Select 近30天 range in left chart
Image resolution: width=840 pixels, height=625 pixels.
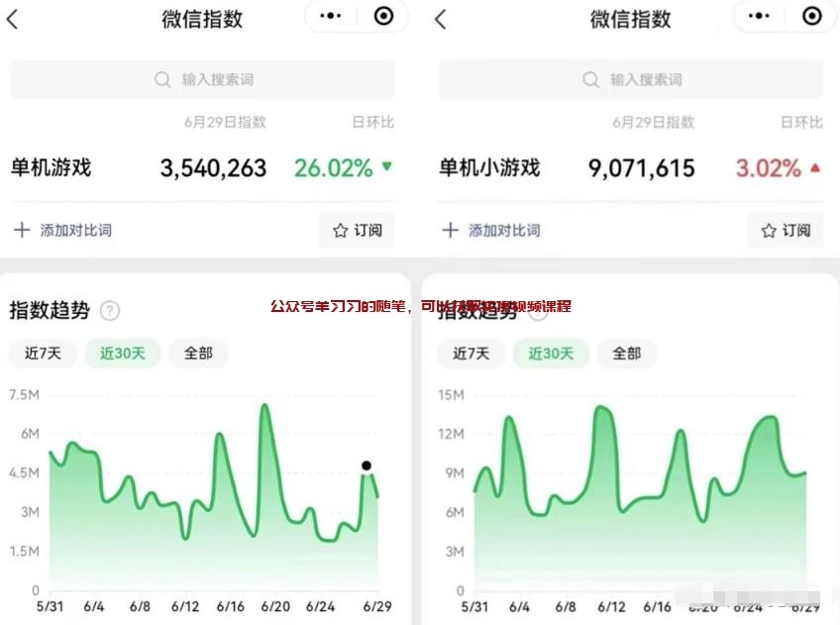(123, 354)
